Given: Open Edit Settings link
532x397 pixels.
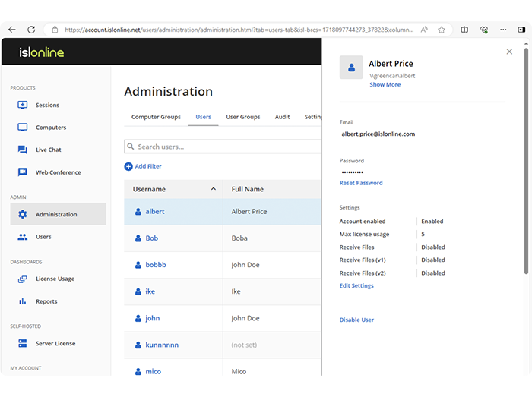Looking at the screenshot, I should [356, 285].
